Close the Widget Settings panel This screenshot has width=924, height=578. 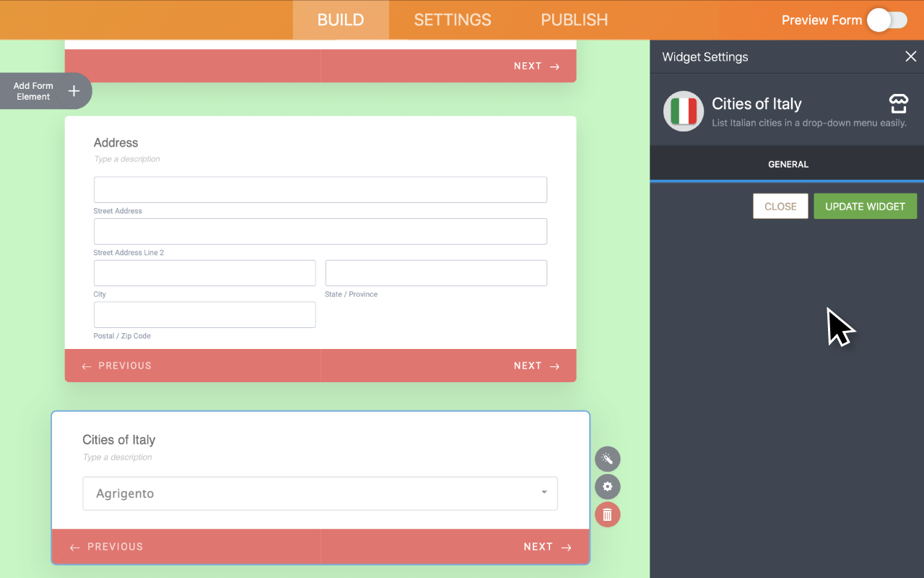tap(910, 56)
